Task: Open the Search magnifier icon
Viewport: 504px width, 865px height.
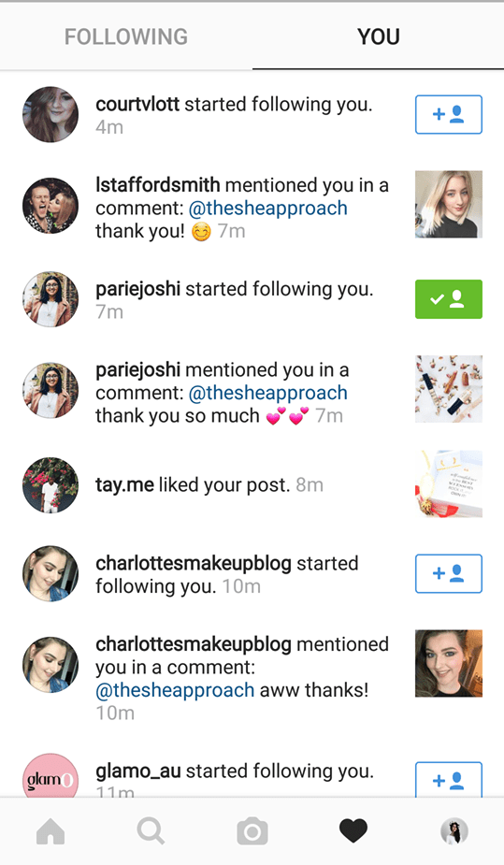Action: 151,830
